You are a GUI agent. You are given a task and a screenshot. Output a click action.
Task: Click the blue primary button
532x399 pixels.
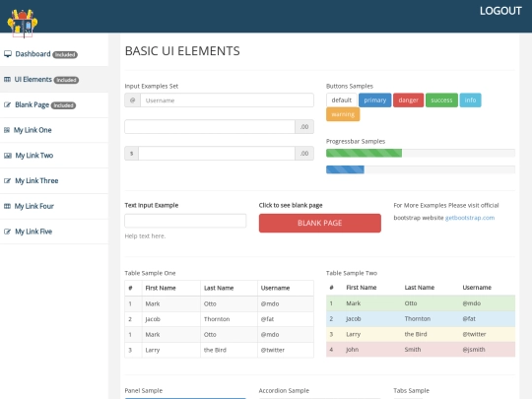(x=375, y=100)
